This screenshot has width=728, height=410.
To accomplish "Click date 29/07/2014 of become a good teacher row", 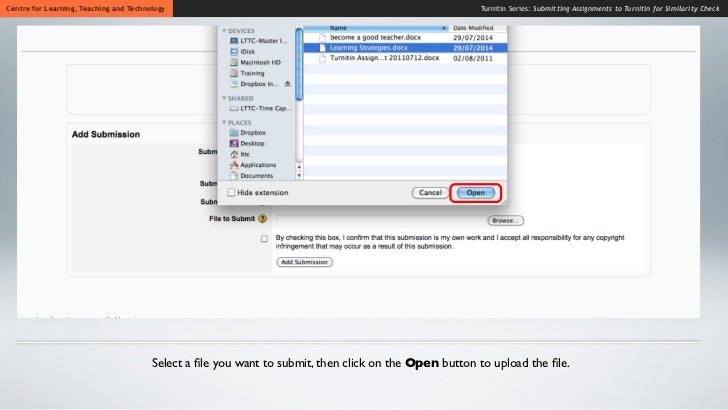I will [x=473, y=38].
